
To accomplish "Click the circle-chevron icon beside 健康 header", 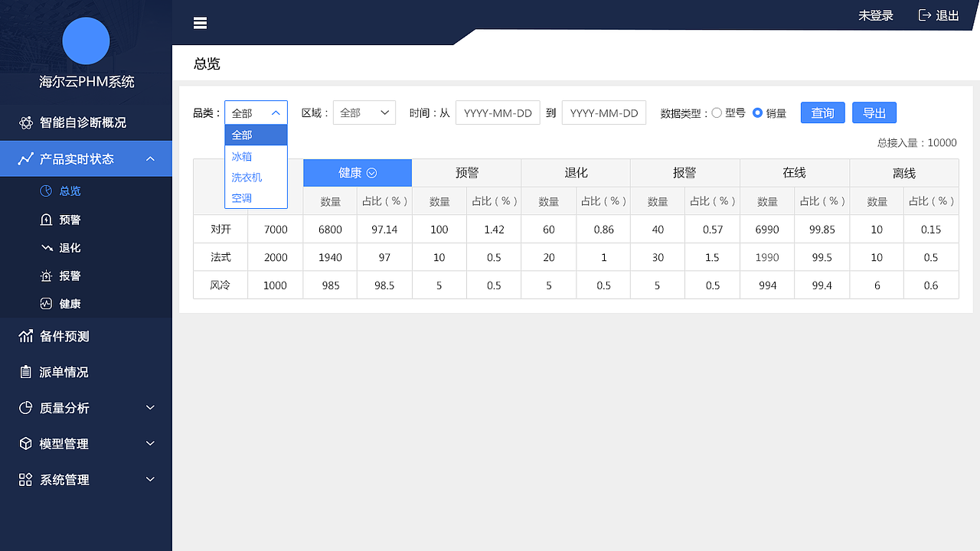I will (372, 173).
